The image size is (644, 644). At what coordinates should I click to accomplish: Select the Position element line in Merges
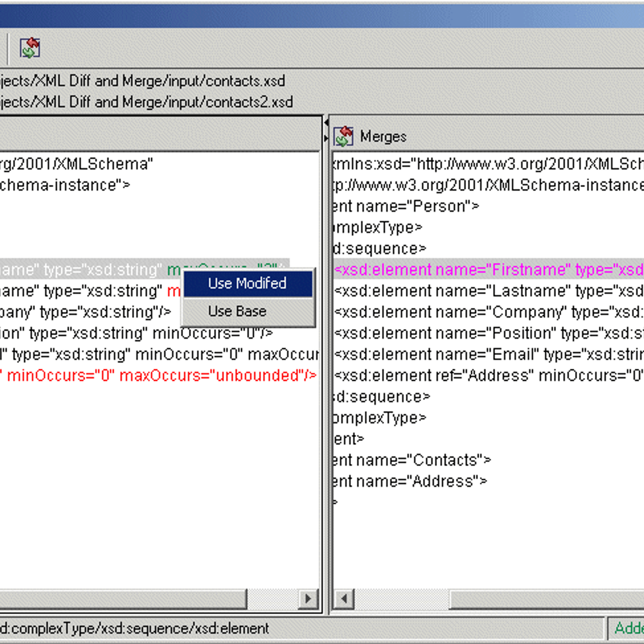[489, 333]
